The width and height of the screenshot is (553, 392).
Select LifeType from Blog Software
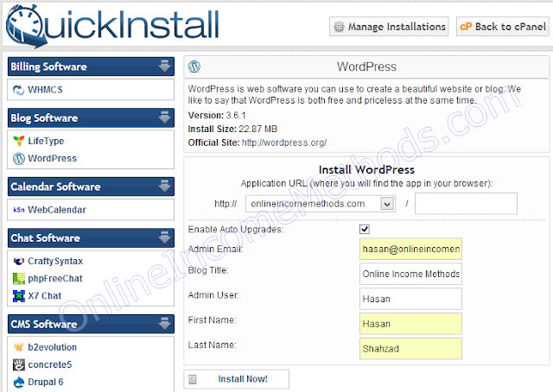point(46,141)
